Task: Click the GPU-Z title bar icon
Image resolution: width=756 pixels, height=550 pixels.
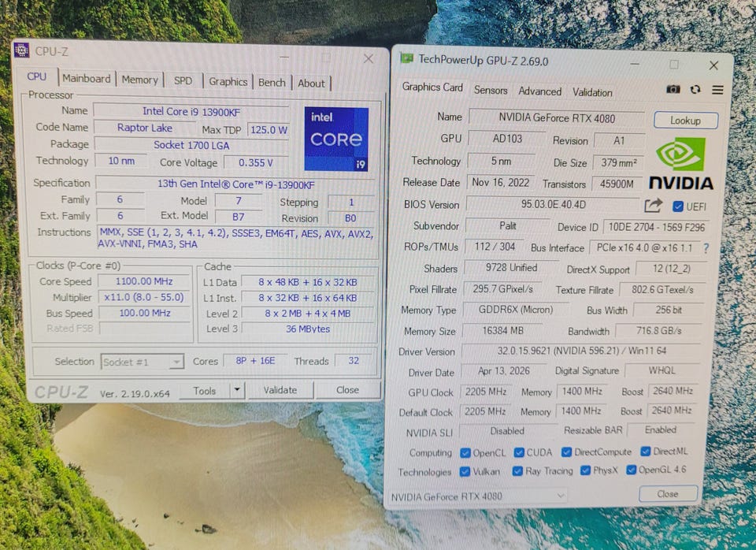Action: coord(406,59)
